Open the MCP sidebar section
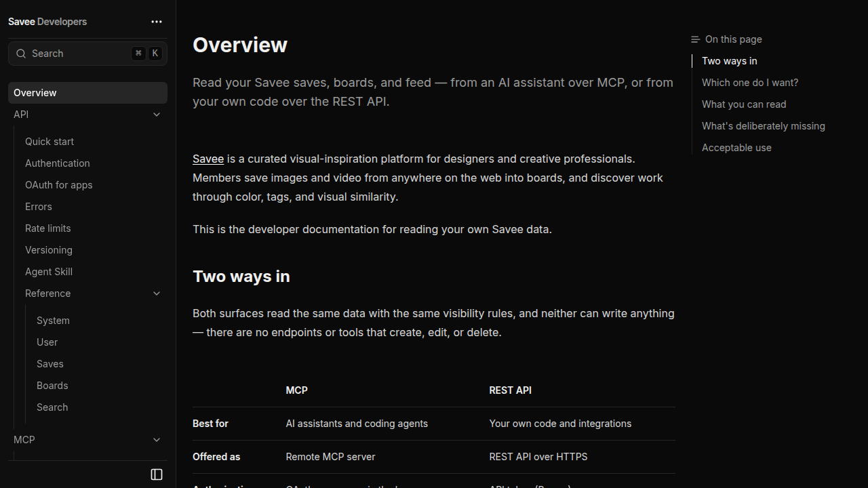868x488 pixels. (87, 440)
